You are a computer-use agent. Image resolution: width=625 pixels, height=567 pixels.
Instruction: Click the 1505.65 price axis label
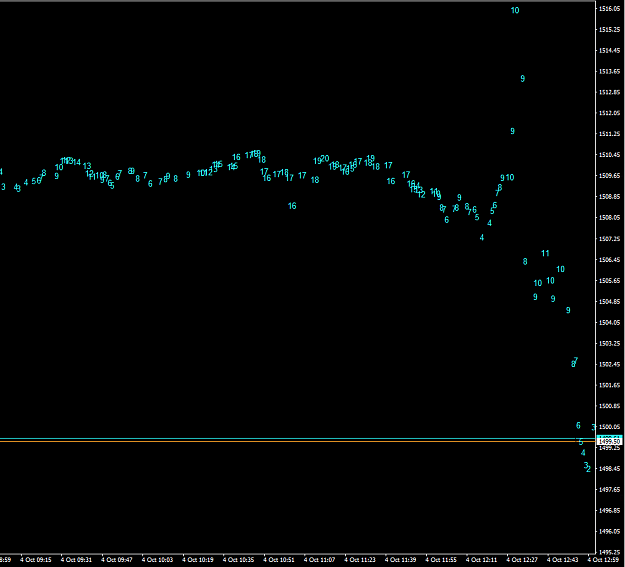tap(609, 280)
